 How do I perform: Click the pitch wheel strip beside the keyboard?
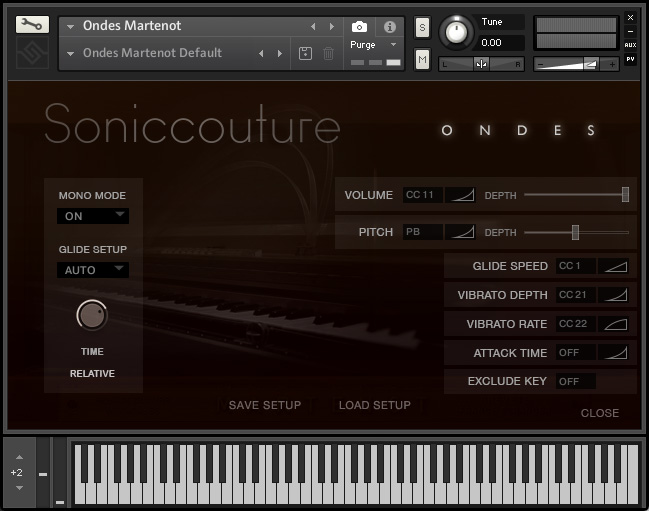[x=43, y=473]
